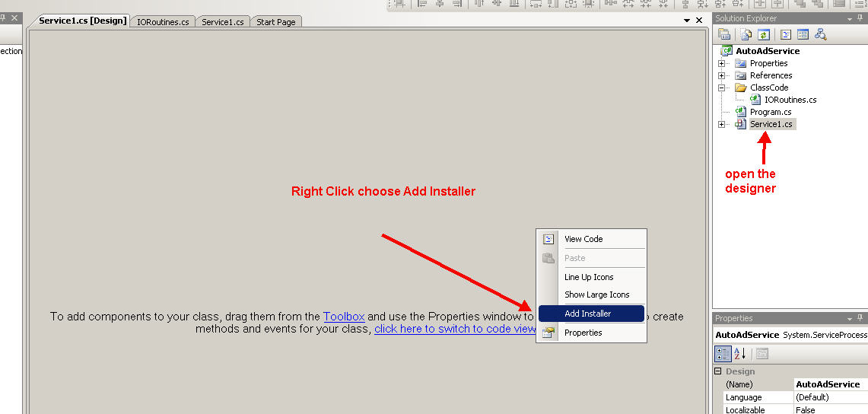868x414 pixels.
Task: Switch to the Service1.cs [Design] tab
Action: [82, 21]
